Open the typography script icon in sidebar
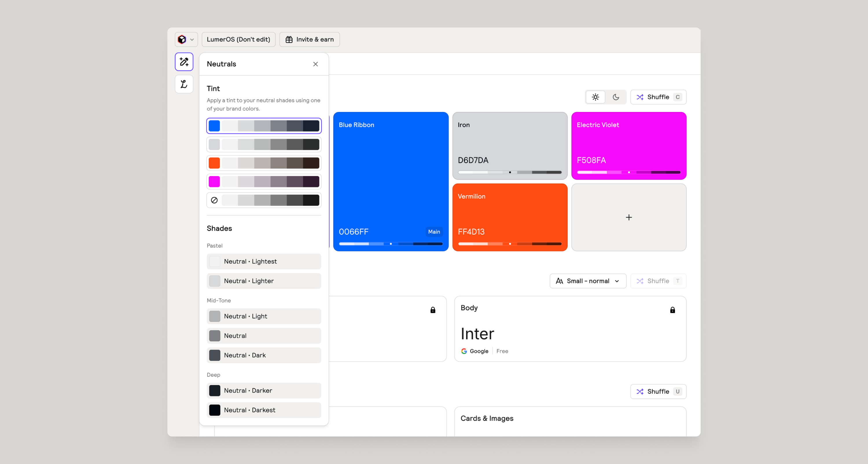Image resolution: width=868 pixels, height=464 pixels. [184, 84]
